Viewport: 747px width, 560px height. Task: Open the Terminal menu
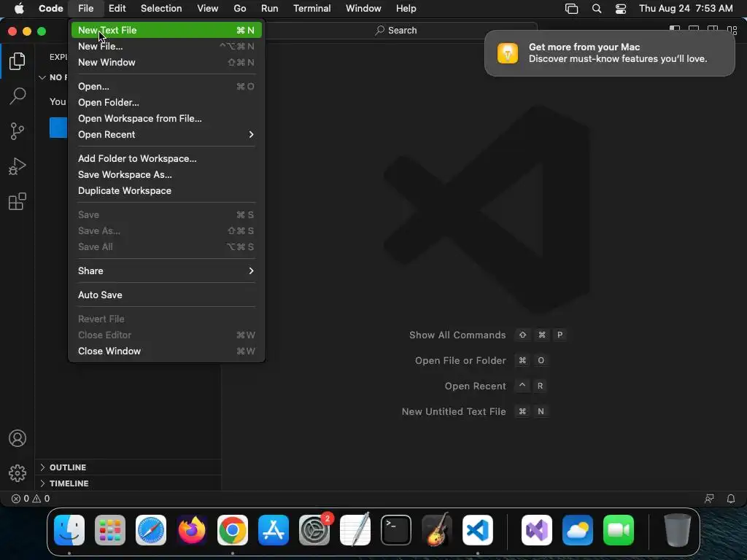312,9
